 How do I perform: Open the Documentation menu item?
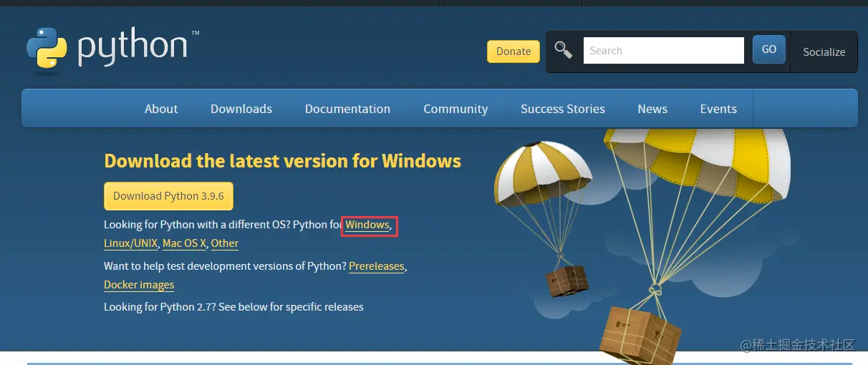347,109
